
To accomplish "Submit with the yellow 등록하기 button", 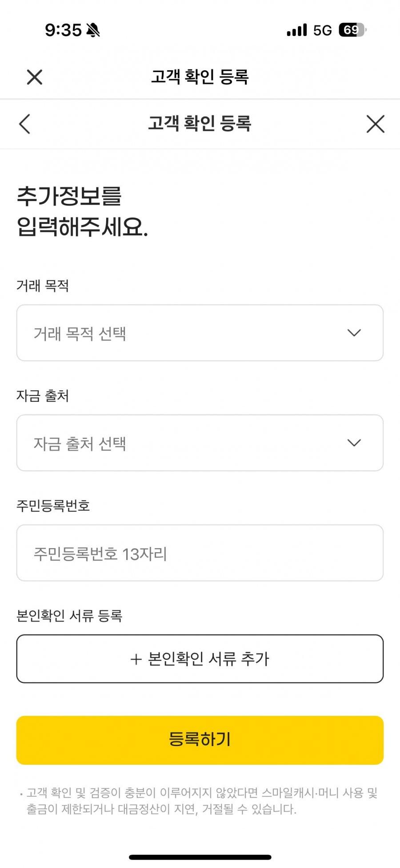I will tap(200, 740).
